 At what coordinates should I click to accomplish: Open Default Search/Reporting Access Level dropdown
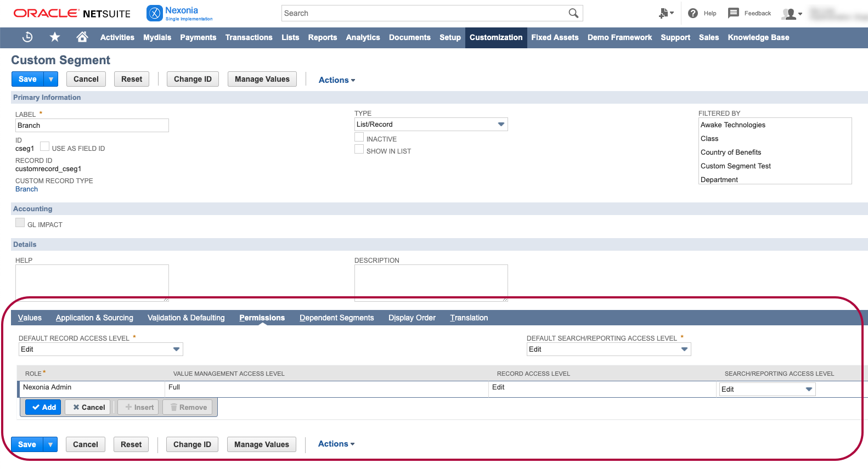coord(609,349)
